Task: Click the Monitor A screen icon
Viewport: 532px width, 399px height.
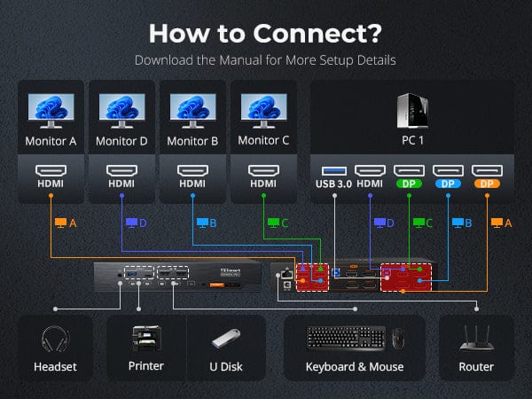Action: tap(48, 110)
